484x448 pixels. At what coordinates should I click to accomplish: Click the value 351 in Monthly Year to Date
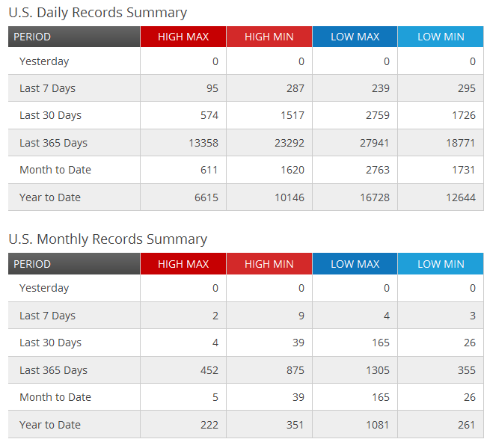tap(295, 425)
